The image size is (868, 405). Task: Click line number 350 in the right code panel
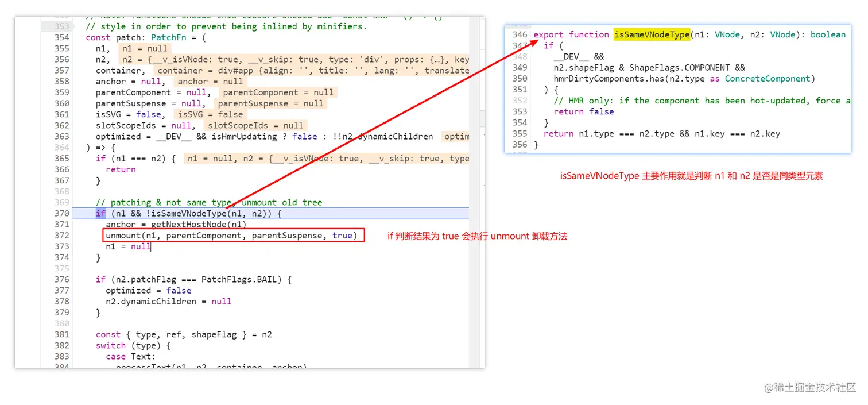[520, 79]
